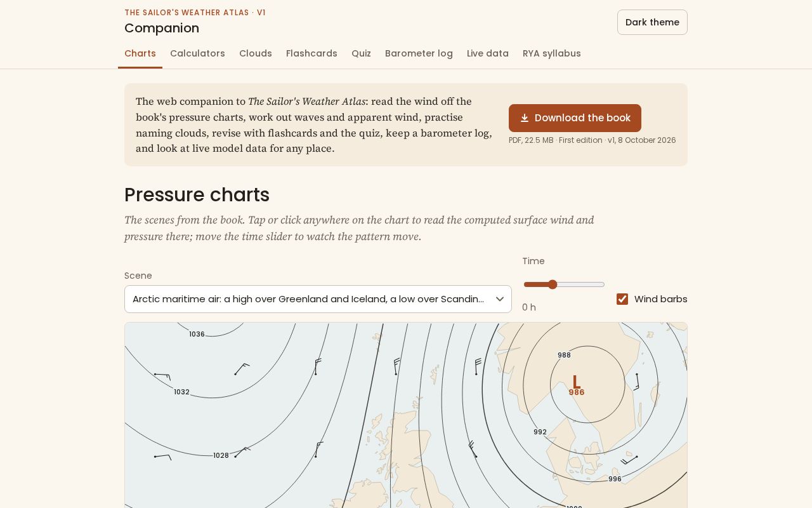Adjust the Time slider

[564, 284]
